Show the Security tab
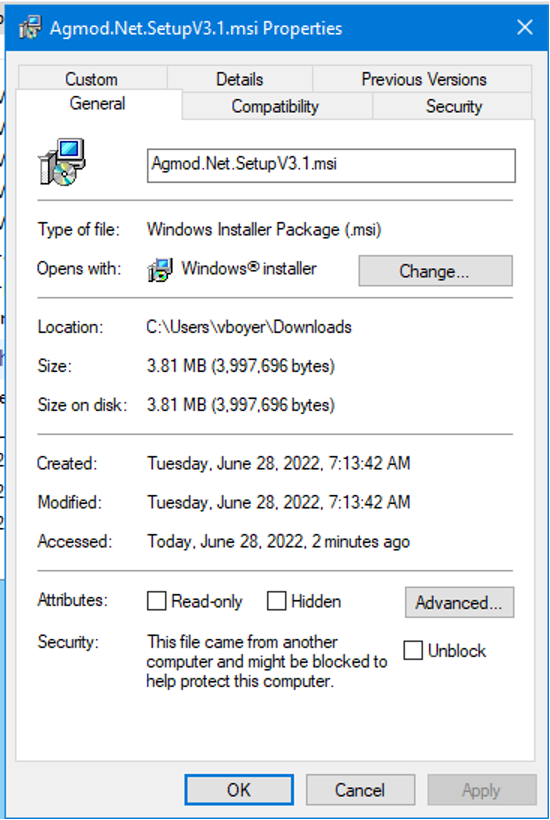Image resolution: width=550 pixels, height=820 pixels. 453,106
